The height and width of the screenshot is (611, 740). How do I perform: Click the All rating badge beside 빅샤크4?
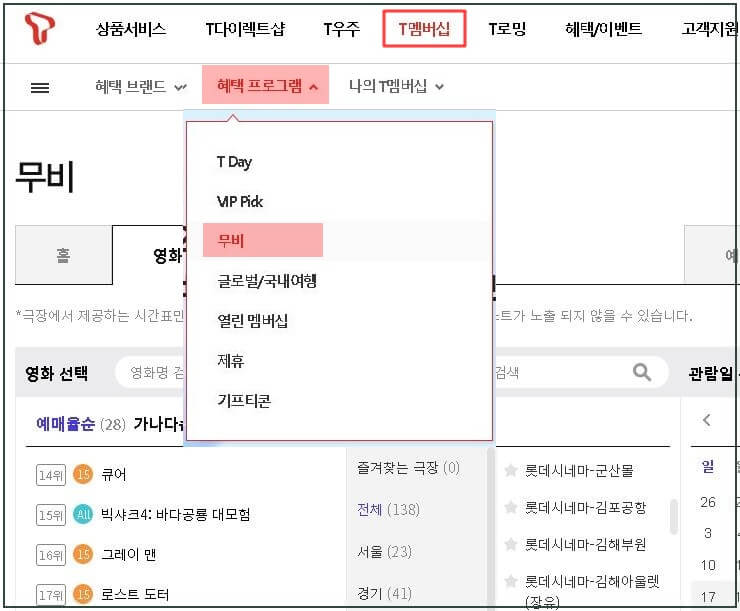click(x=83, y=514)
